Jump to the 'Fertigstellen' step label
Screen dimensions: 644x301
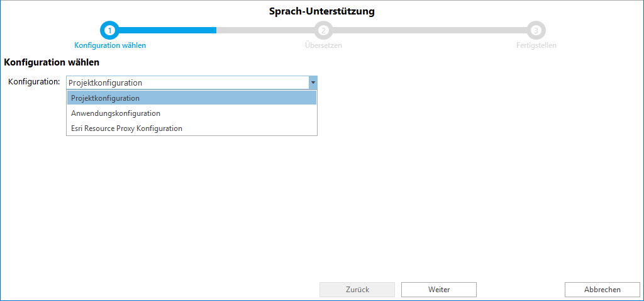tap(536, 45)
